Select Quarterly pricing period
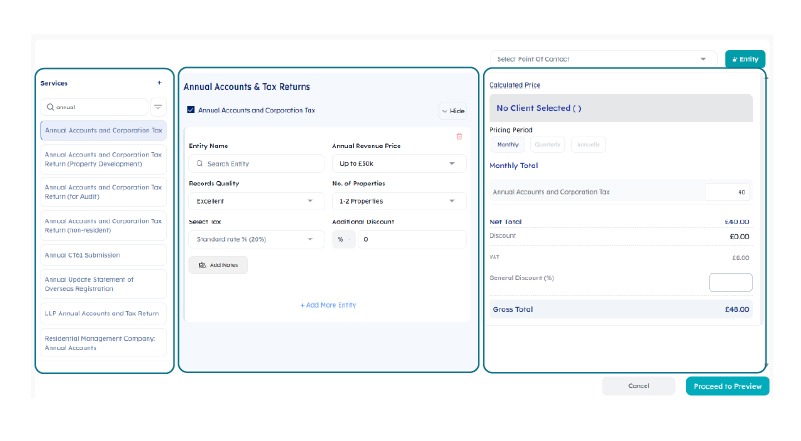Image resolution: width=801 pixels, height=441 pixels. click(x=548, y=145)
